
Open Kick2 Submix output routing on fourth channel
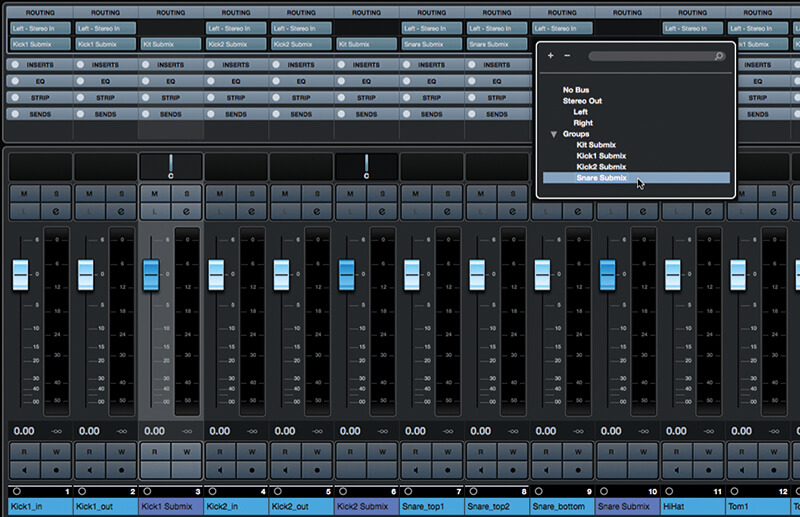click(236, 44)
